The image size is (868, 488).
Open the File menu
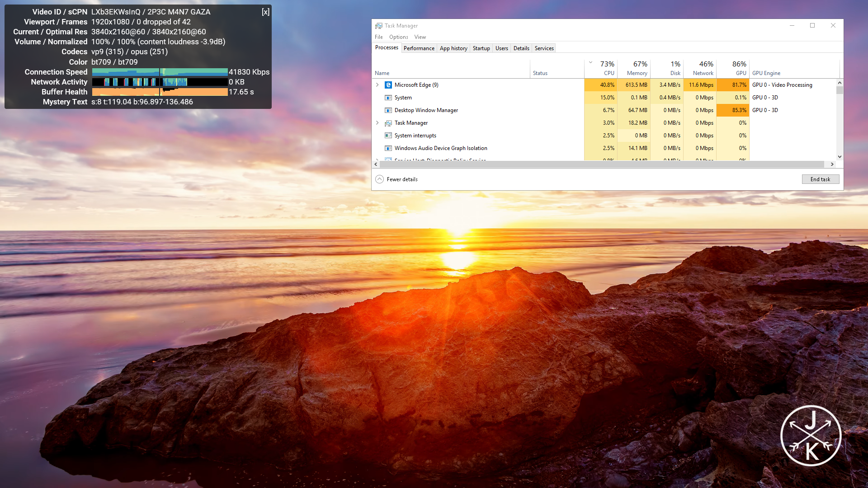click(379, 37)
